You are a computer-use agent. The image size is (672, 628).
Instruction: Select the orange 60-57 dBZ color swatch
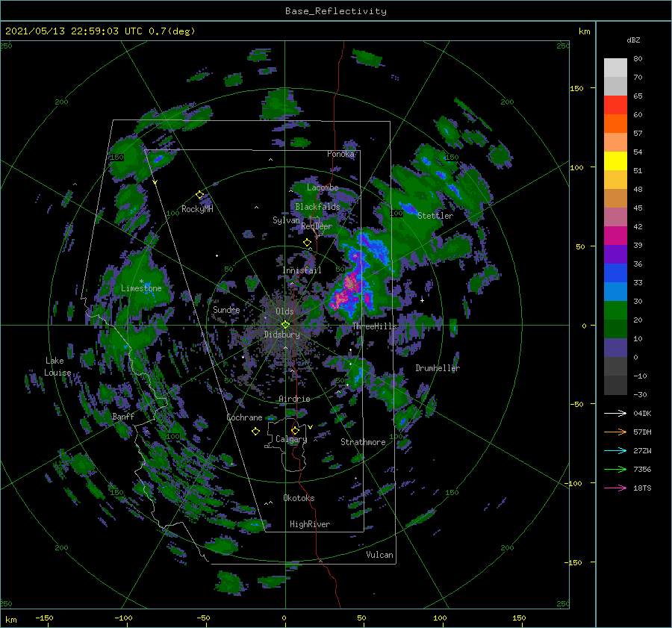pos(615,124)
